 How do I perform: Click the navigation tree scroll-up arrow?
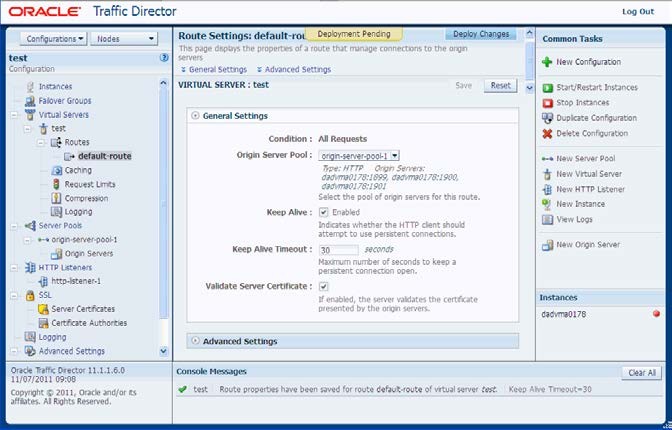pyautogui.click(x=163, y=83)
